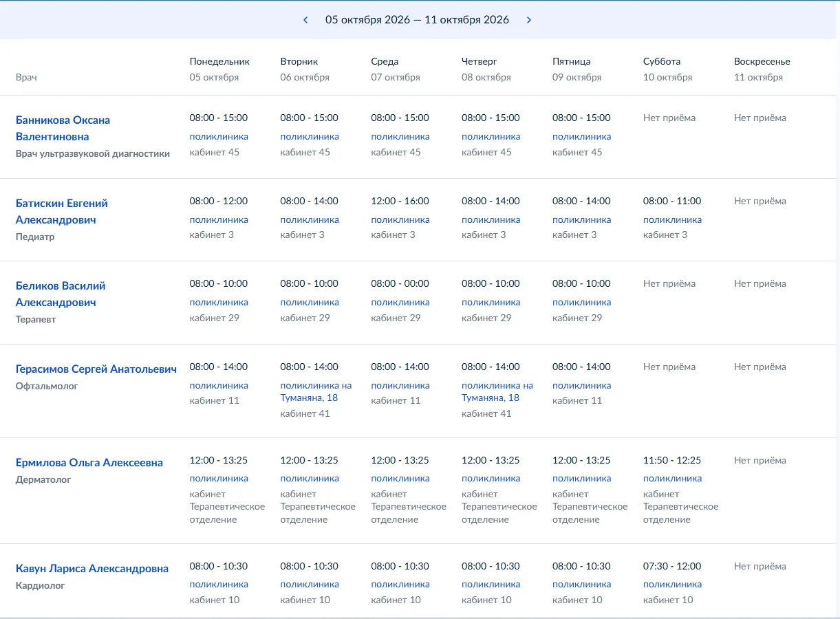
Task: Click Беликов's Friday 'кабинет 29' text
Action: [x=577, y=318]
